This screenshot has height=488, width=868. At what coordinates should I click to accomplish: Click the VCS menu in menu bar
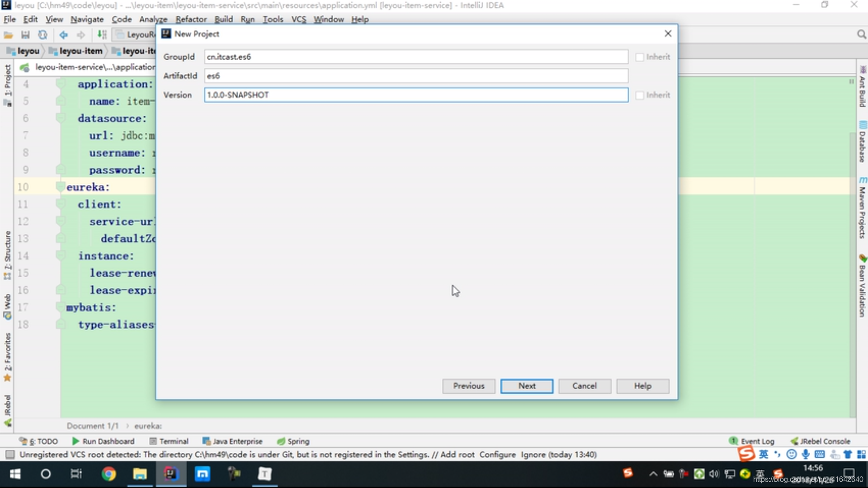pos(298,19)
